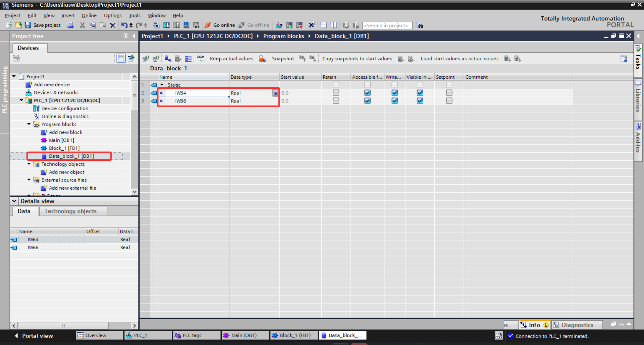Collapse the Program blocks folder
This screenshot has height=345, width=644.
click(29, 124)
